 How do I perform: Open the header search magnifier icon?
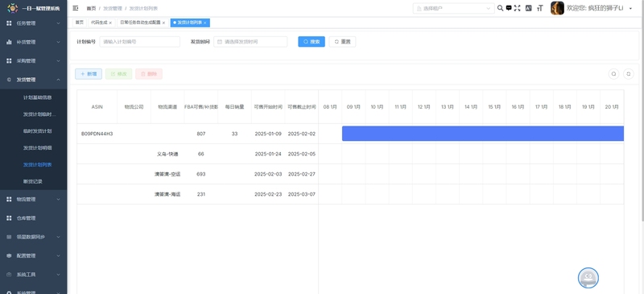500,8
